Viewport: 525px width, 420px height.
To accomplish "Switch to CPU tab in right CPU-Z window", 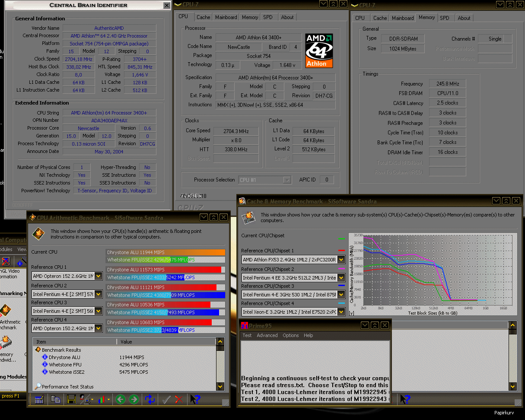I will pyautogui.click(x=360, y=18).
